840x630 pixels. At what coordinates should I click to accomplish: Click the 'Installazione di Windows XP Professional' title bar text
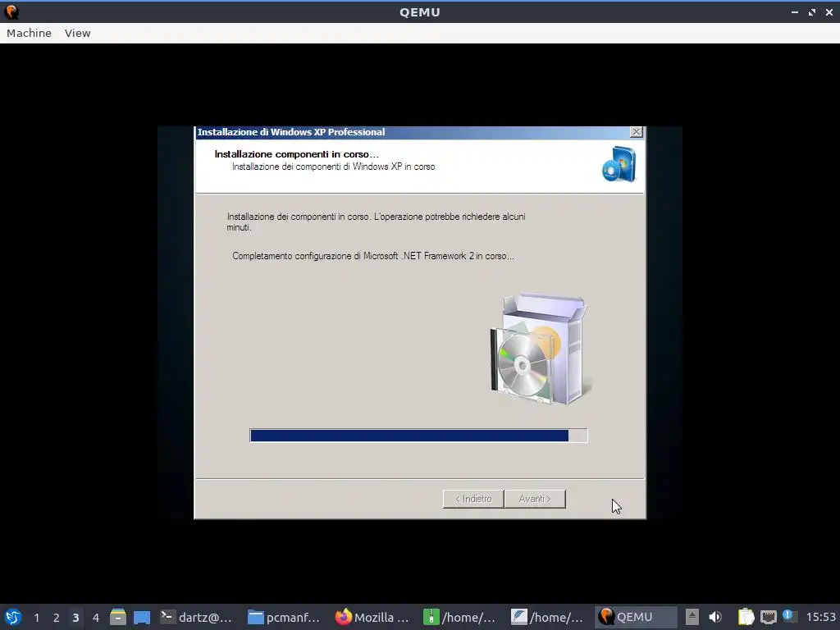[291, 132]
